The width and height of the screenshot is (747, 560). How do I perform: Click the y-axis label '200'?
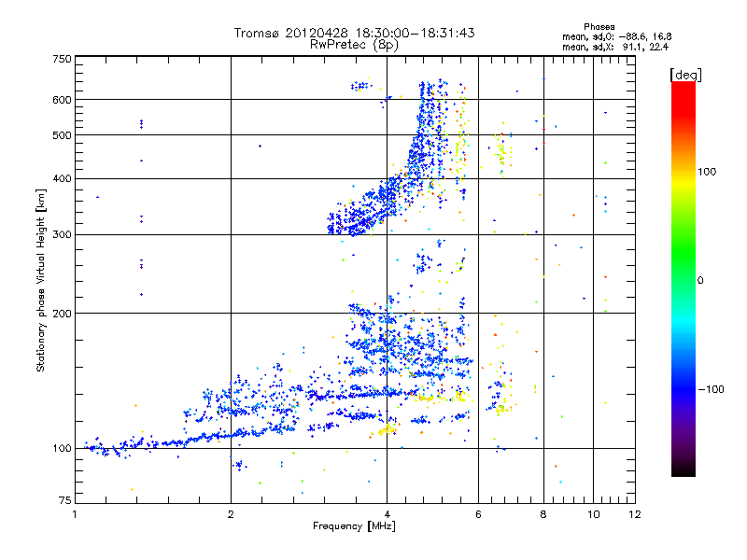[62, 314]
